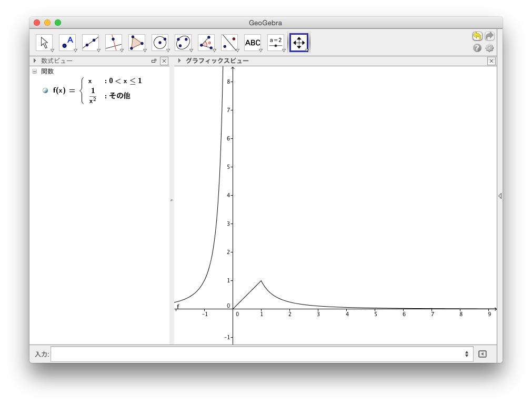Select Circle with Center through Point tool
Image resolution: width=532 pixels, height=405 pixels.
160,43
